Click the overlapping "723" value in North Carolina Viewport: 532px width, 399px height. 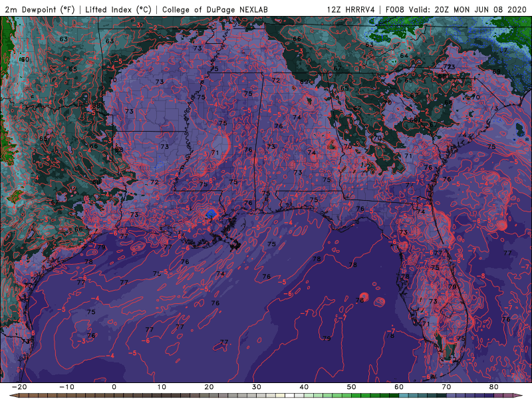(449, 67)
